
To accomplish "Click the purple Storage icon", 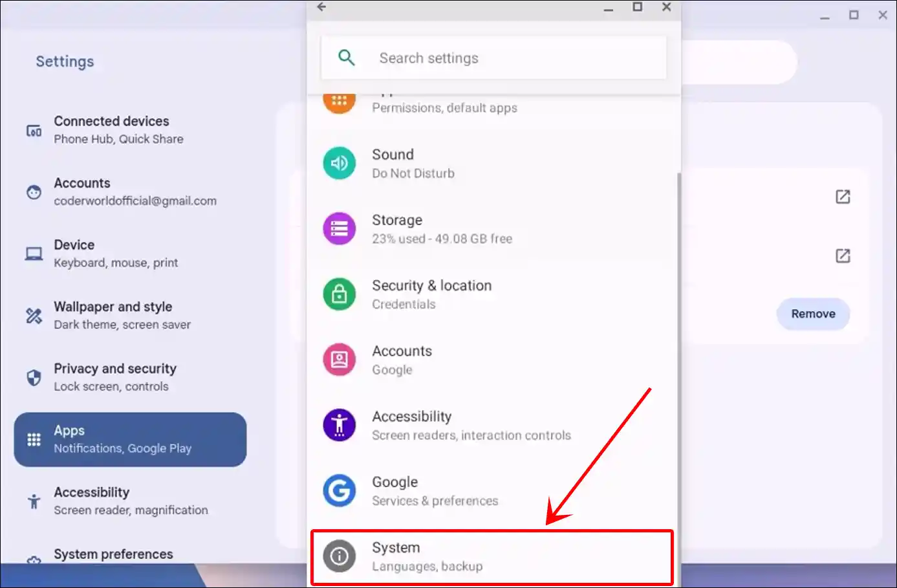I will (x=340, y=229).
